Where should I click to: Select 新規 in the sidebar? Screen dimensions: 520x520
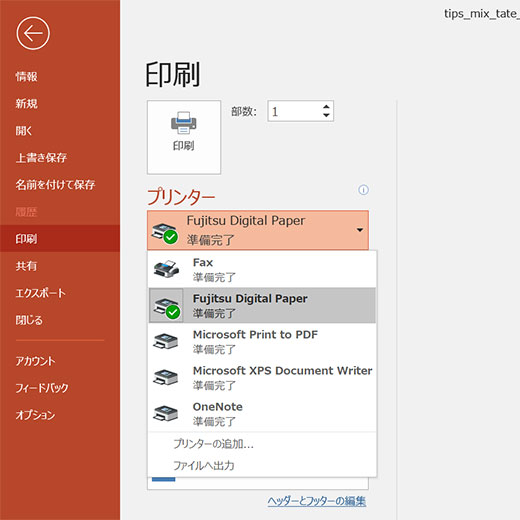click(x=26, y=104)
